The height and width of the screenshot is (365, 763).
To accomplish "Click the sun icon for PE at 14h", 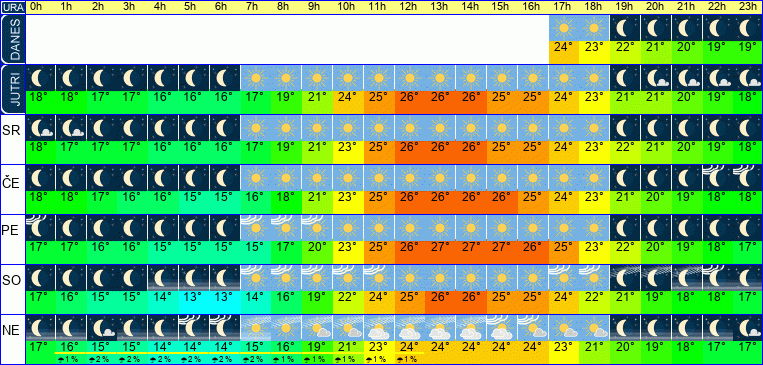I will [x=472, y=228].
